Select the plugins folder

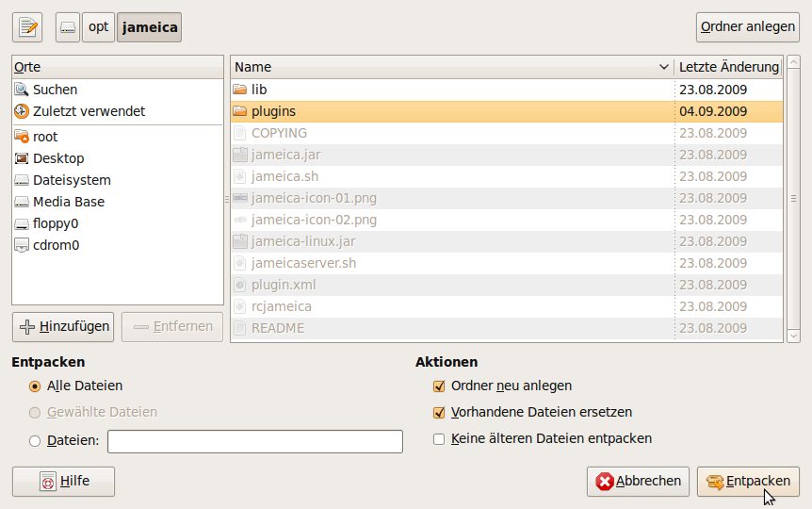pyautogui.click(x=507, y=111)
